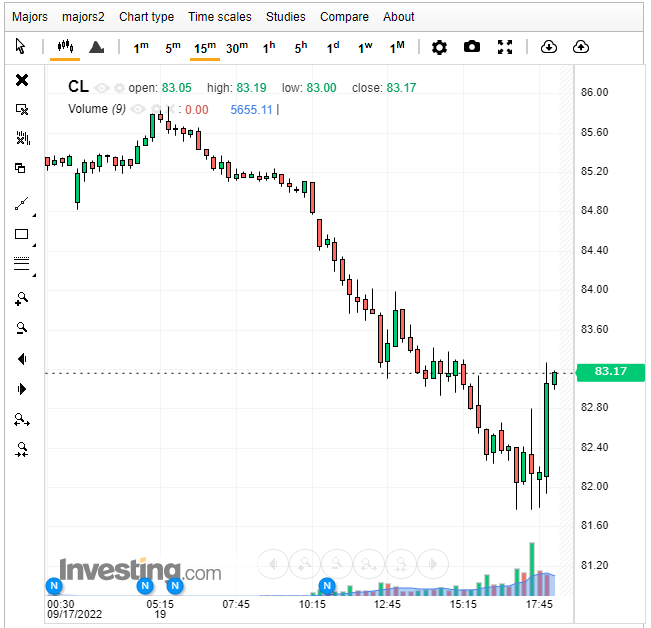Open the Chart type menu
Image resolution: width=651 pixels, height=628 pixels.
(146, 17)
